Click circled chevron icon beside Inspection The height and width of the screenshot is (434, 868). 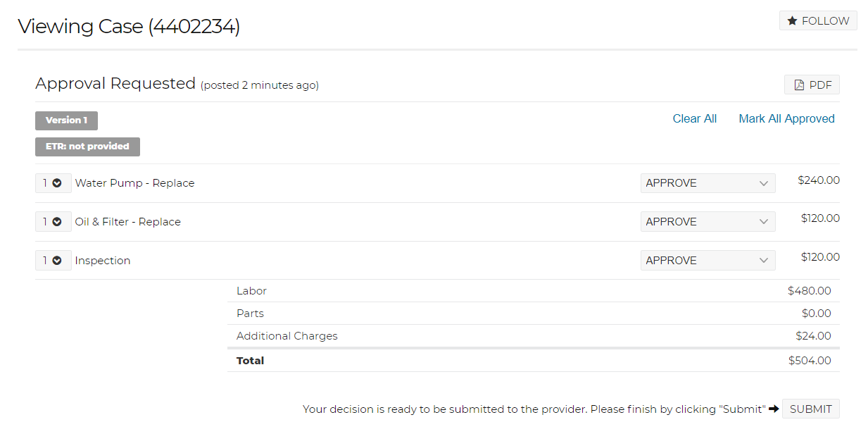(x=57, y=261)
